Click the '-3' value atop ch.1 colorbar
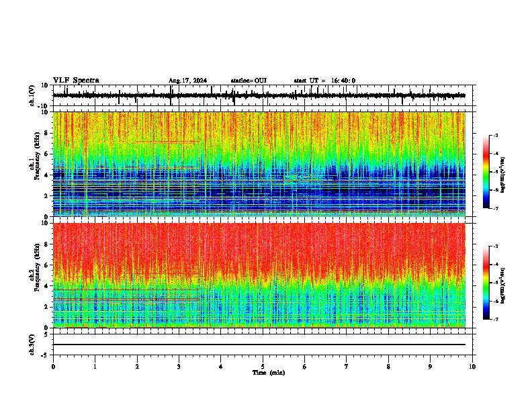 [x=496, y=136]
